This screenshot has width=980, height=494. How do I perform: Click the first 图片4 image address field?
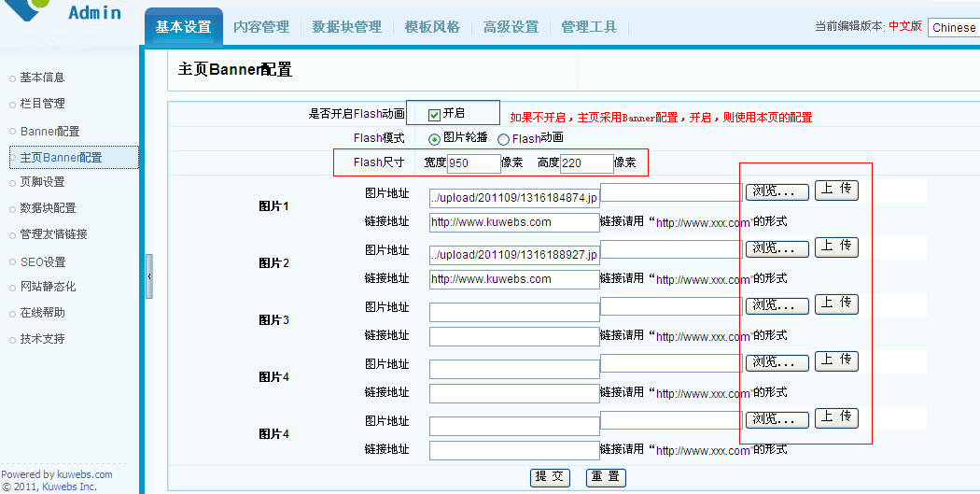coord(514,369)
